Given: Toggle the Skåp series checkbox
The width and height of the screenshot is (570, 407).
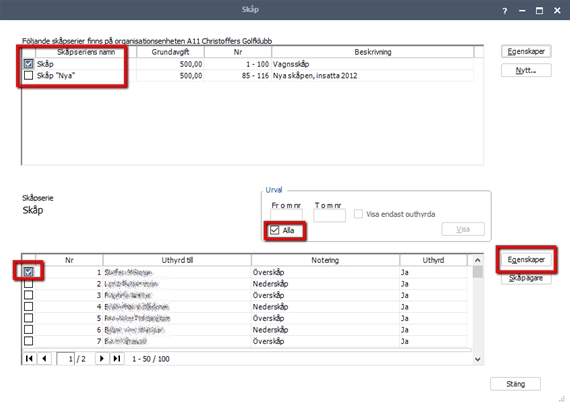Looking at the screenshot, I should (28, 64).
